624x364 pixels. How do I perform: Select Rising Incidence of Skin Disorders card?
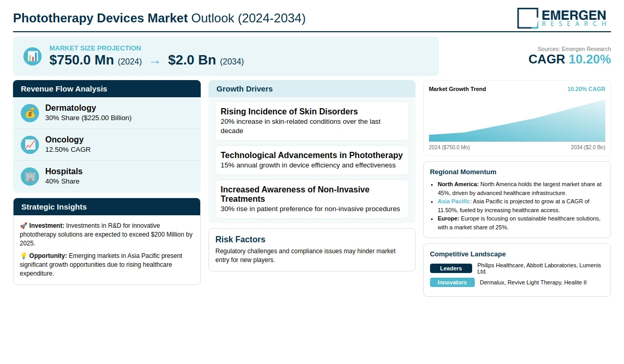tap(311, 121)
